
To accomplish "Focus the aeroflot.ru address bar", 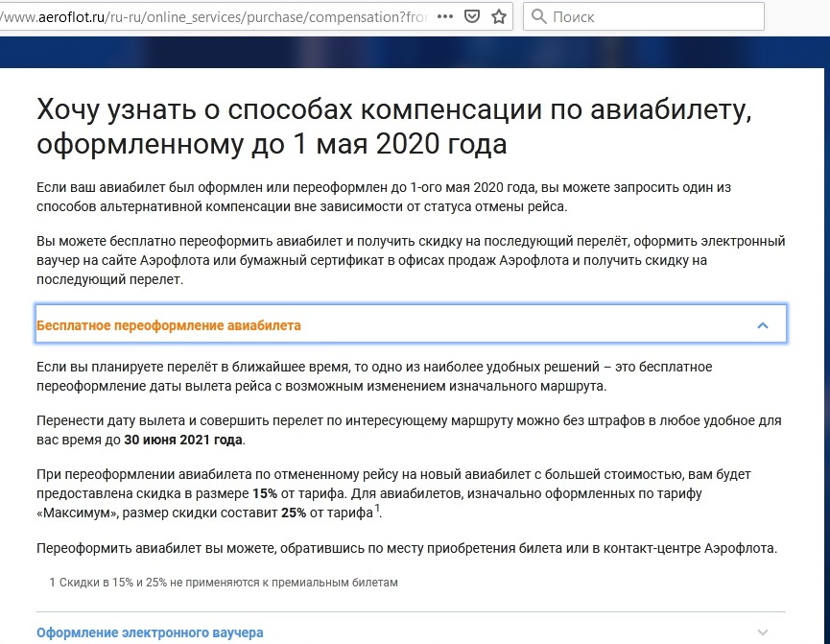I will click(x=211, y=16).
